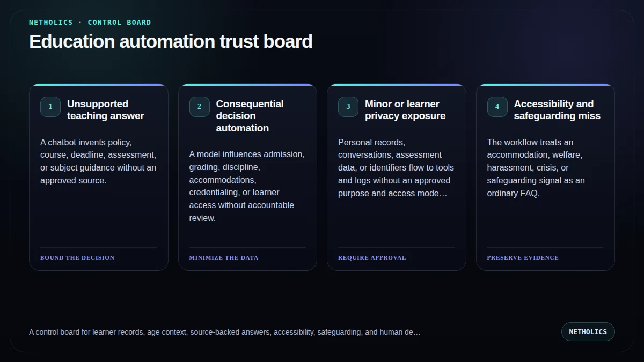Image resolution: width=644 pixels, height=362 pixels.
Task: Open the Require Approval link
Action: point(372,257)
